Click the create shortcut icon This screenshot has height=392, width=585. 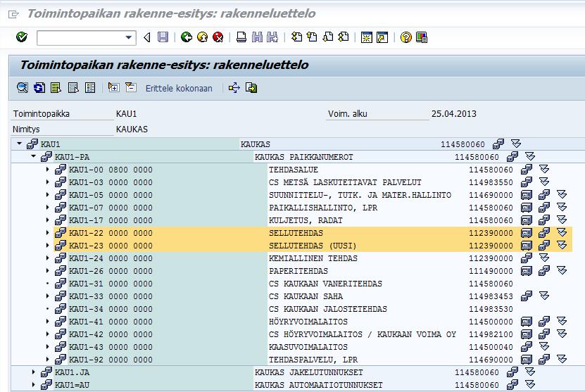coord(382,37)
